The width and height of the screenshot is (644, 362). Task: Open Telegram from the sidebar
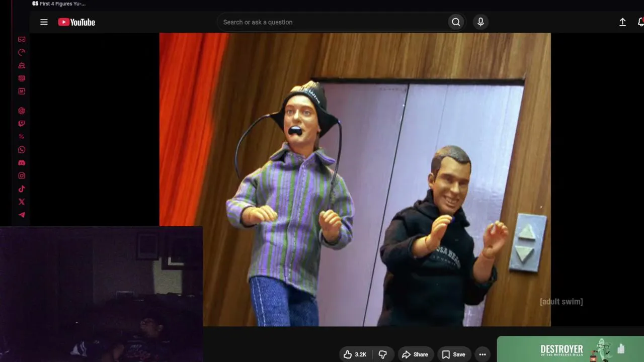click(x=22, y=215)
